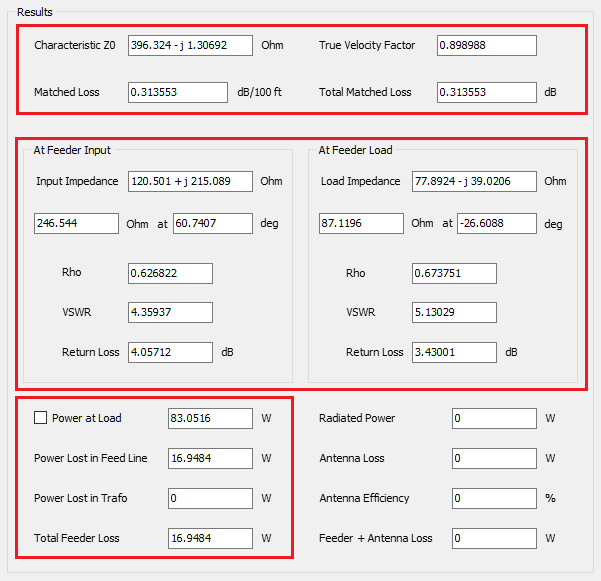This screenshot has width=601, height=581.
Task: Click the Power Lost in Feed Line field
Action: click(210, 458)
